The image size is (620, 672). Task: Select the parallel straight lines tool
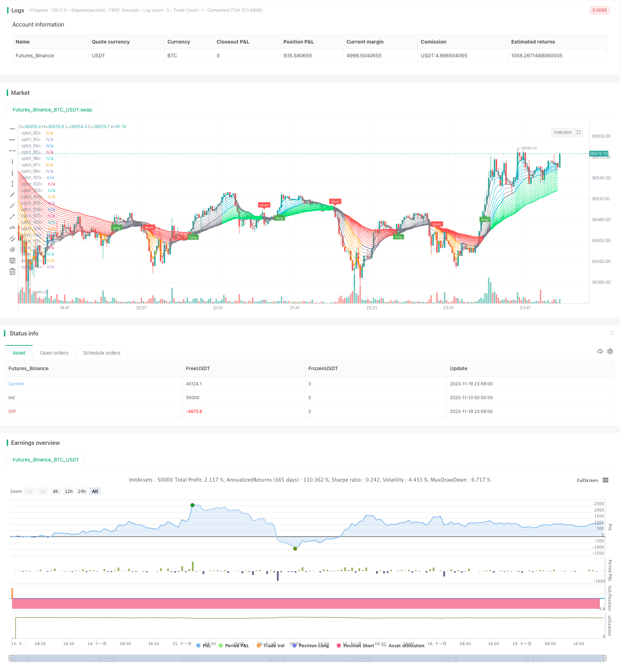point(12,249)
